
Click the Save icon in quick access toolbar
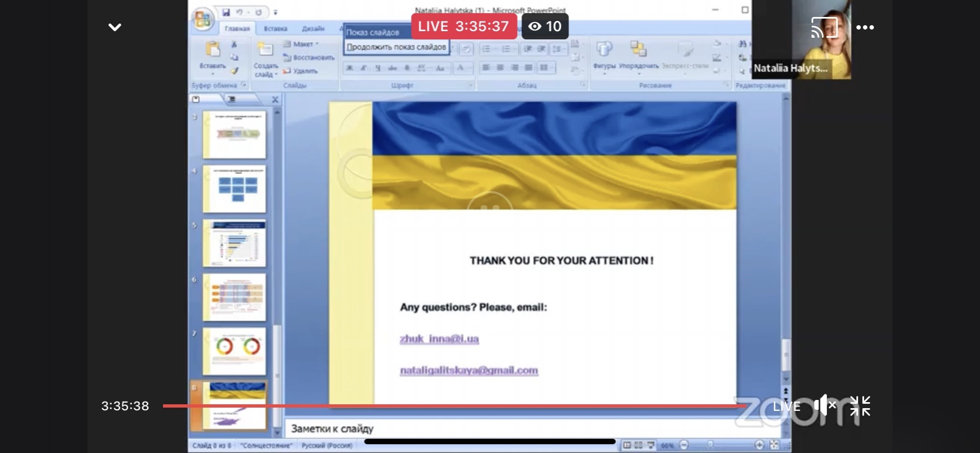tap(225, 12)
